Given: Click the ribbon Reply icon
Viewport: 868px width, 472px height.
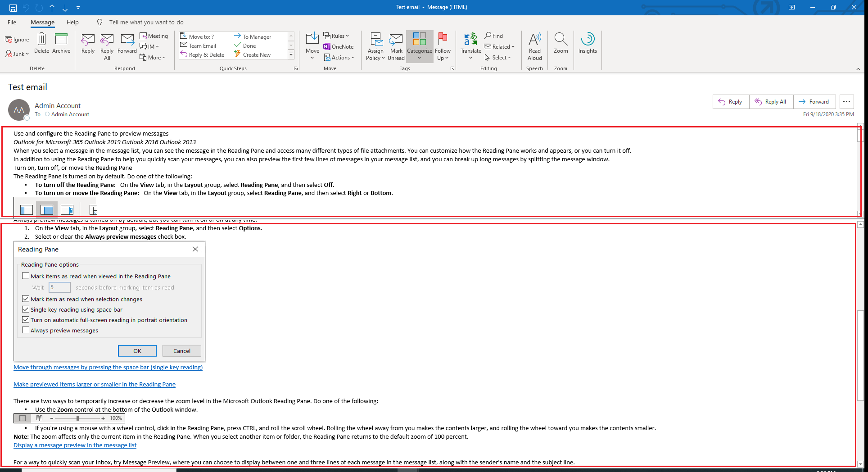Looking at the screenshot, I should click(x=88, y=44).
